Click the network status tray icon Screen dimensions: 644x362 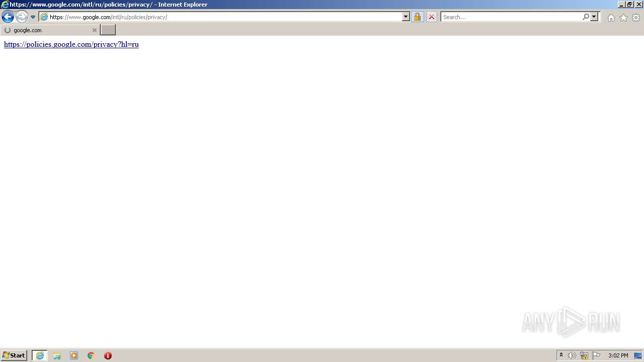pos(584,355)
